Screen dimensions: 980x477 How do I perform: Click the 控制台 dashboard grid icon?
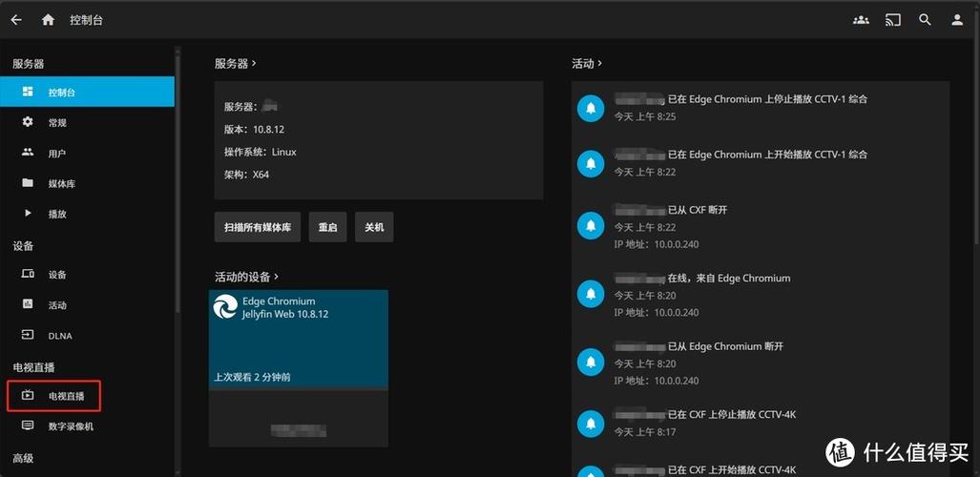pos(28,92)
